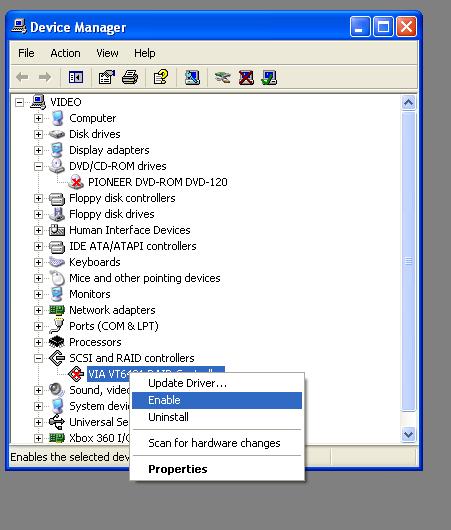
Task: Select the Monitors label
Action: coord(90,294)
